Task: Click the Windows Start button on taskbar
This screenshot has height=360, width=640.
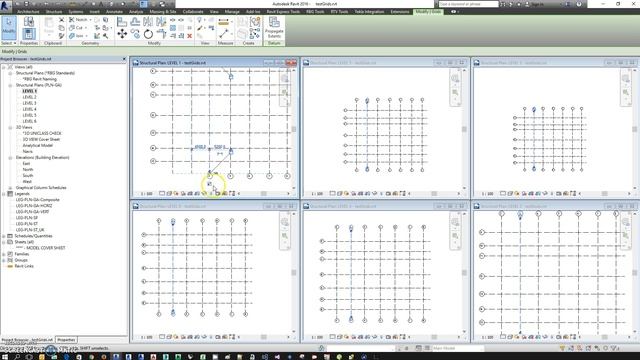Action: coord(5,356)
